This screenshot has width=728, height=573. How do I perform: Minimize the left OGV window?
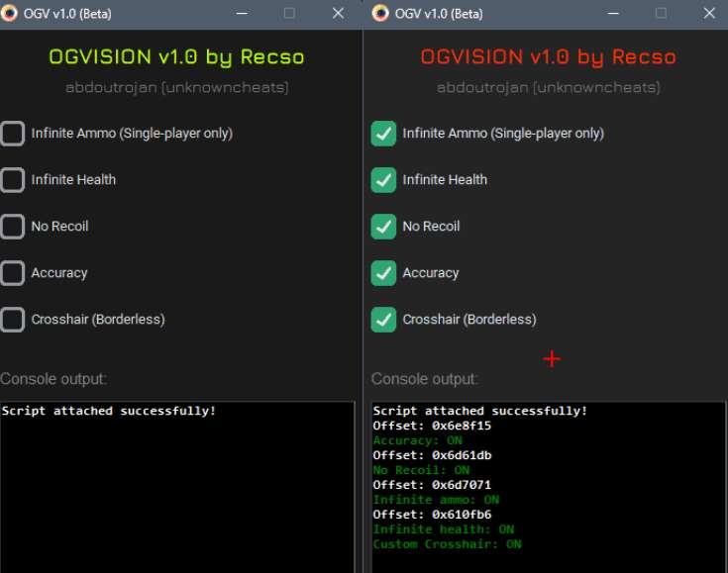pos(242,14)
